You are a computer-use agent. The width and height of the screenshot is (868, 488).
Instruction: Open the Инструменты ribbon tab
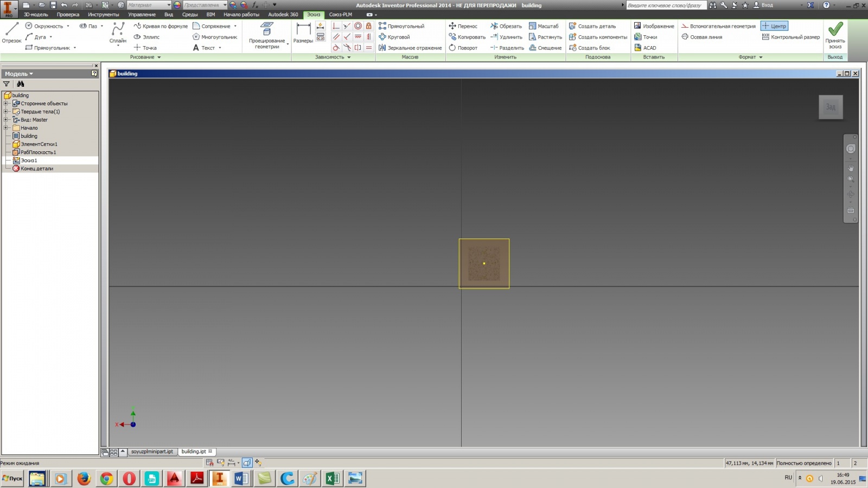point(104,15)
